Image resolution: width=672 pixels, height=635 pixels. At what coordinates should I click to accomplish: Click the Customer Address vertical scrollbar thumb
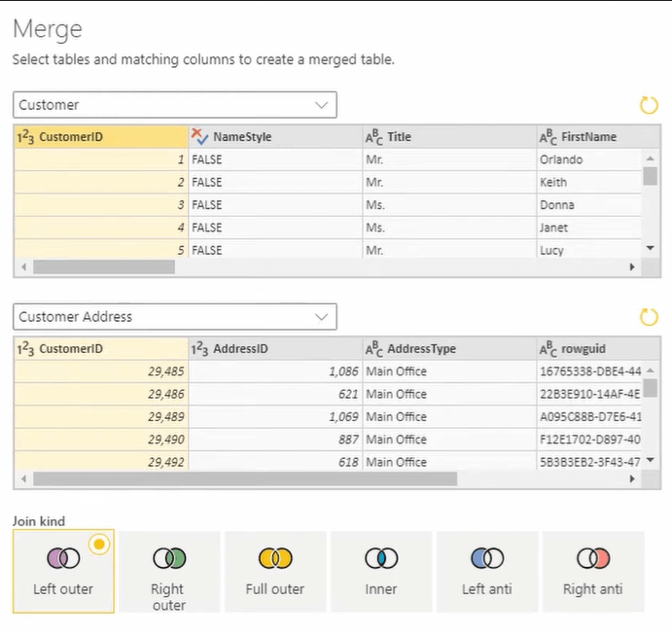coord(651,388)
